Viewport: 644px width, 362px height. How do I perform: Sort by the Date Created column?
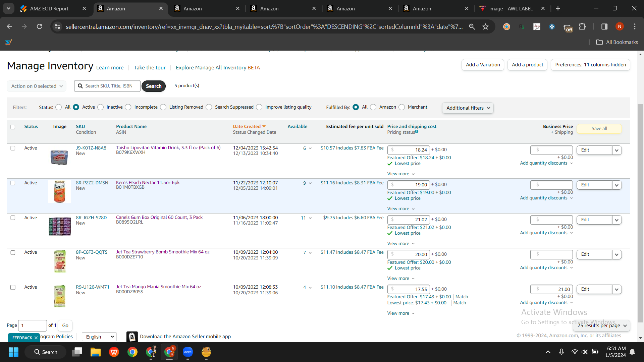coord(249,126)
